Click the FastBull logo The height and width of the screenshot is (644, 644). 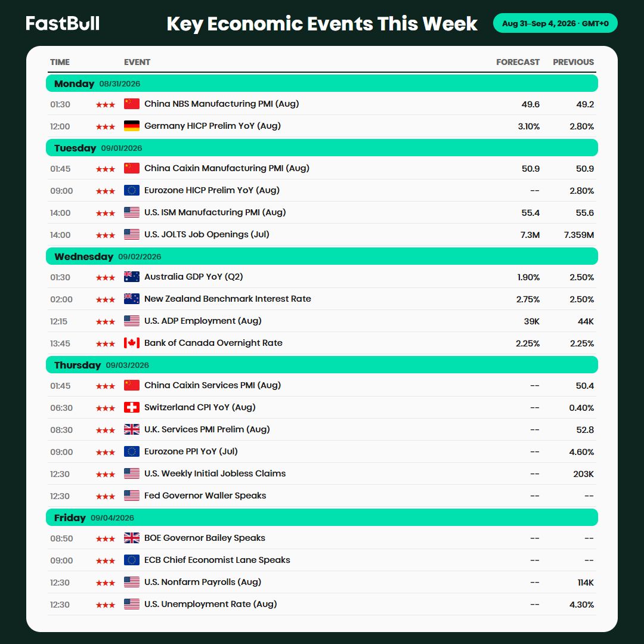click(63, 23)
